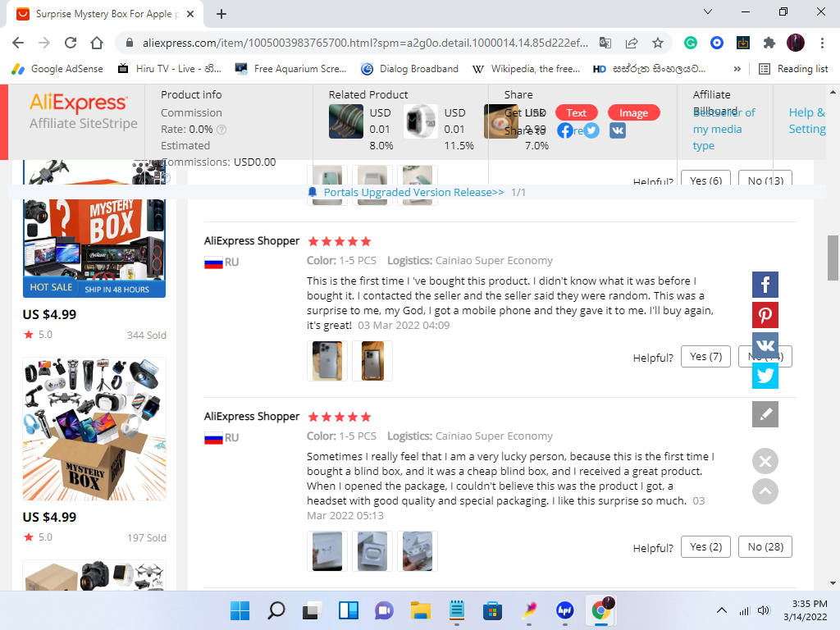Open the green strap related product thumbnail

point(346,121)
